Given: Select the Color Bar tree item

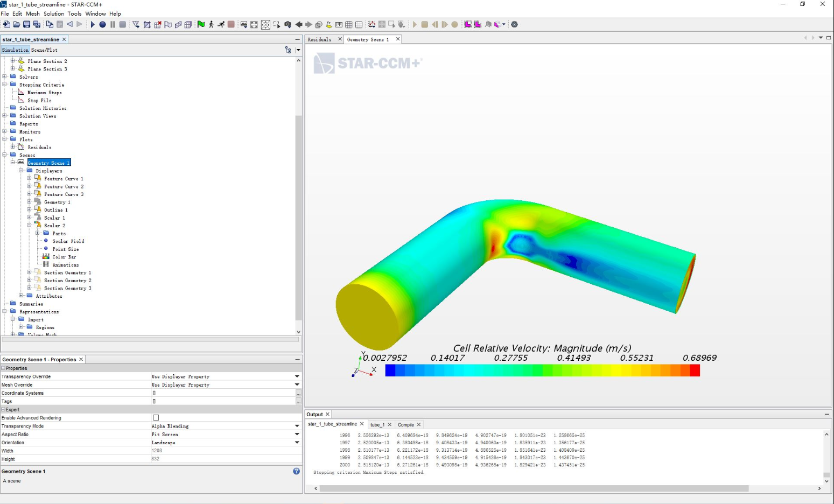Looking at the screenshot, I should coord(64,257).
